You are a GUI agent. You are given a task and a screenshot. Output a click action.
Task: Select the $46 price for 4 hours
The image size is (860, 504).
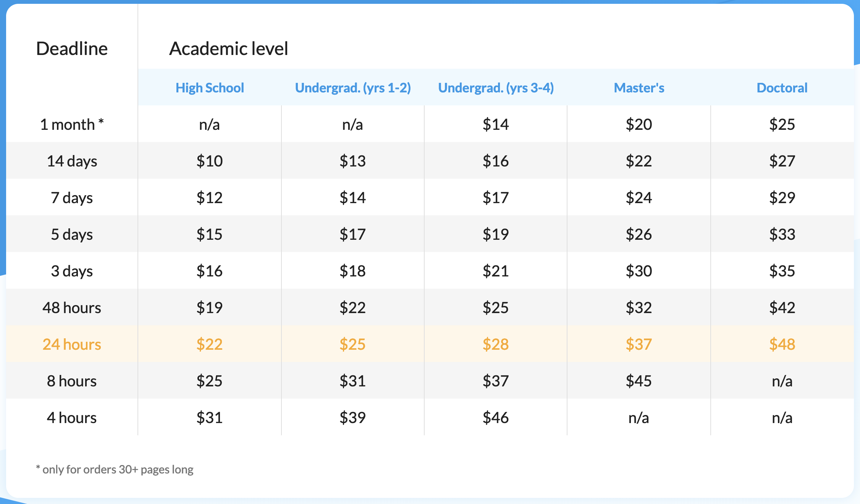[x=496, y=418]
